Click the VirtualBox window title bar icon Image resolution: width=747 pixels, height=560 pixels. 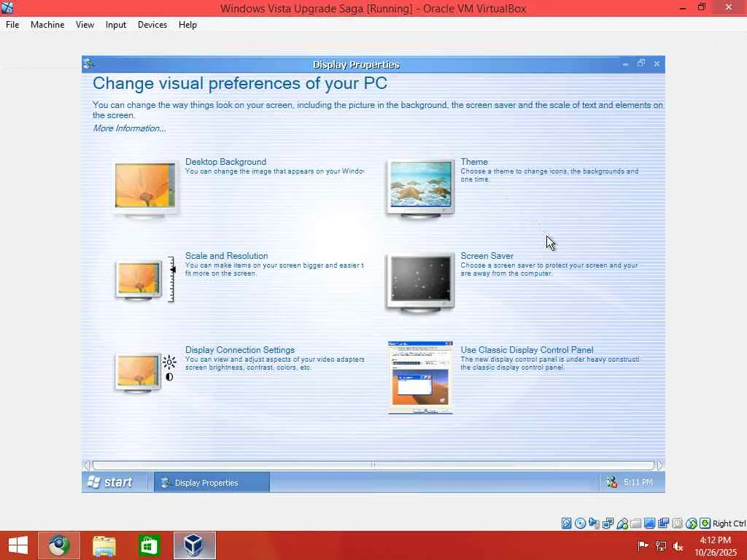7,7
